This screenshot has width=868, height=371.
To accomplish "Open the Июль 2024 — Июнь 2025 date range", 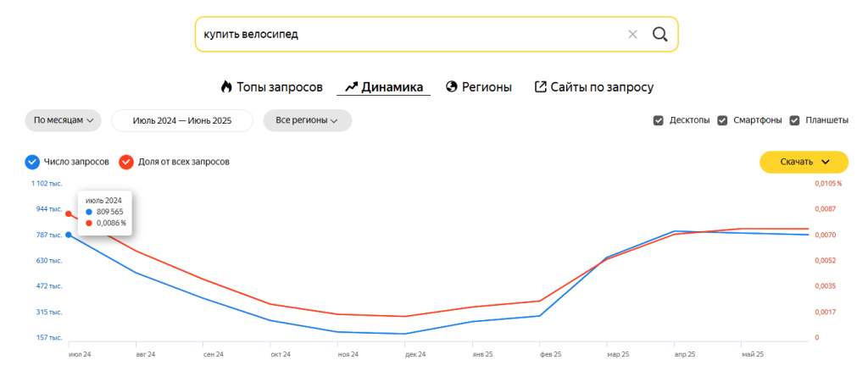I will tap(182, 120).
